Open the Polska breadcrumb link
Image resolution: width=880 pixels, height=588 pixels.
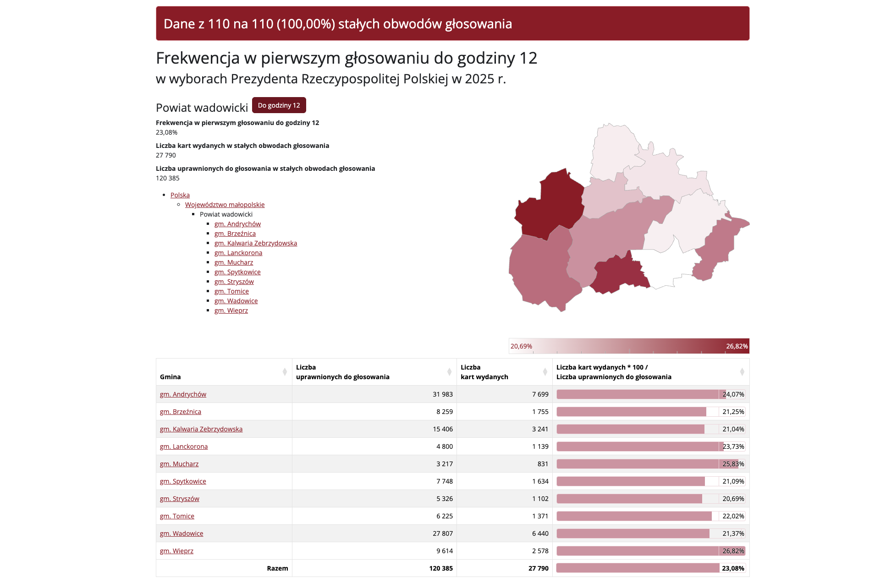tap(180, 195)
